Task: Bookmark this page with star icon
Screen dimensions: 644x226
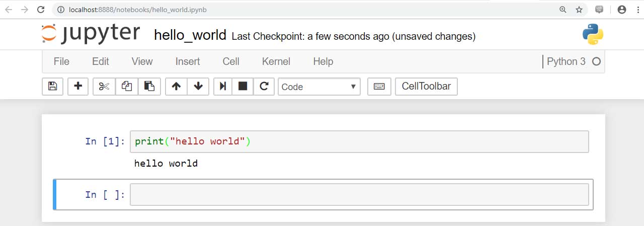Action: (579, 10)
